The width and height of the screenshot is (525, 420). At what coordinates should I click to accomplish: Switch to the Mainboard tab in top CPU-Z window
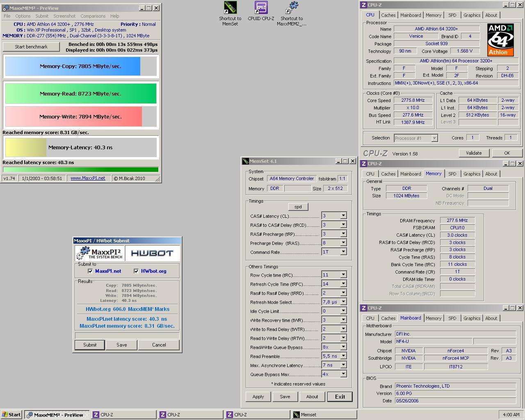click(x=411, y=15)
